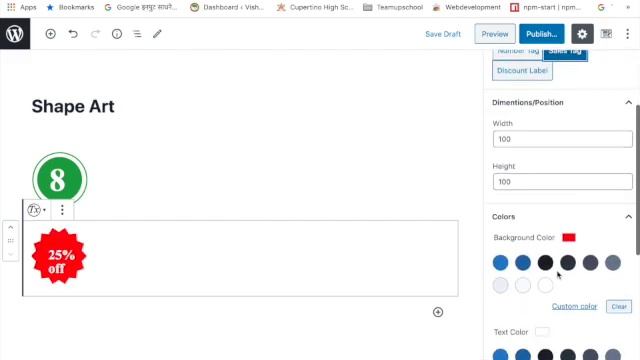Pick the dark slate gray background swatch

pos(590,263)
